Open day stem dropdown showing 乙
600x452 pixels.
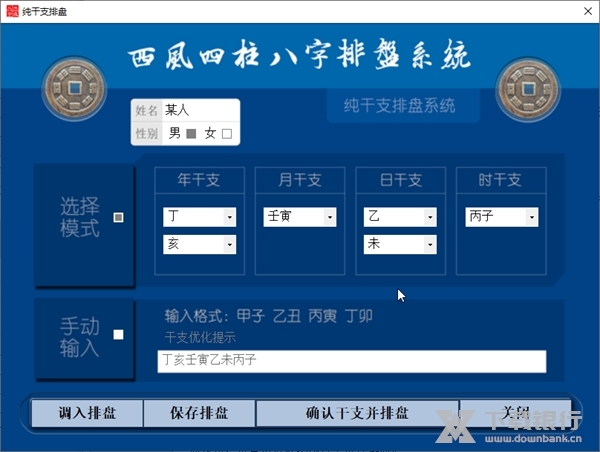400,217
